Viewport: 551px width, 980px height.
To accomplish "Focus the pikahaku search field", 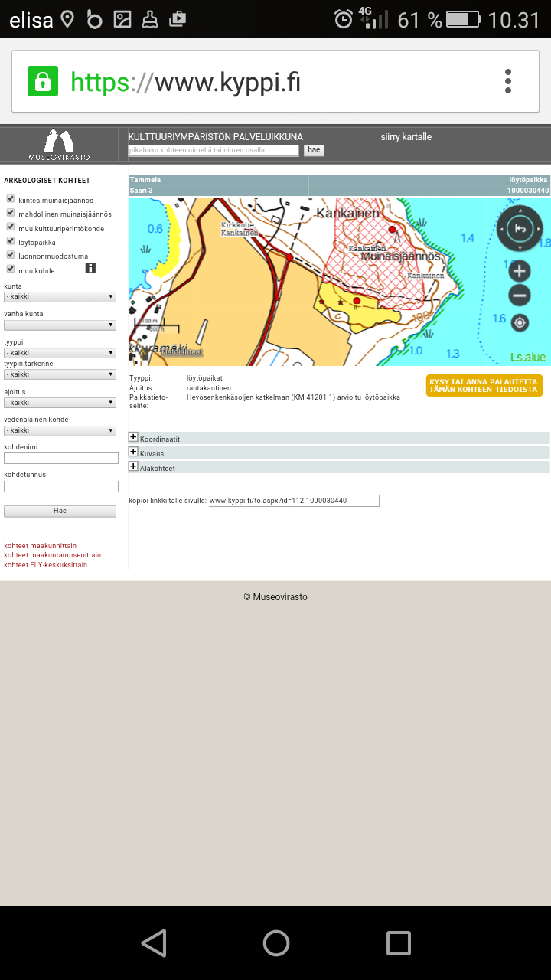I will (214, 150).
